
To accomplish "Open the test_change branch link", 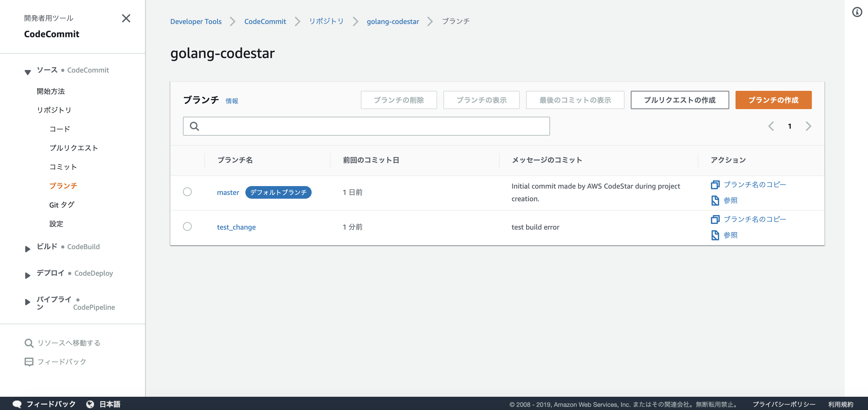I will tap(236, 227).
